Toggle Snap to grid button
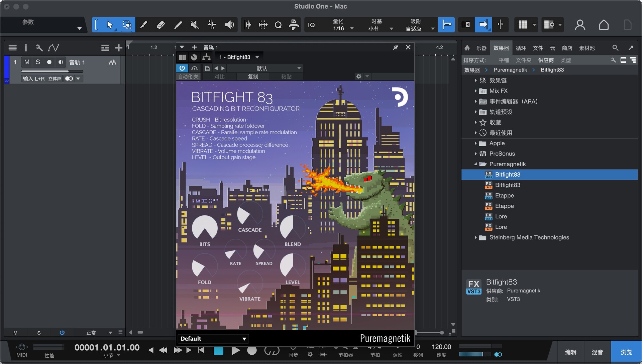642x364 pixels. [446, 25]
